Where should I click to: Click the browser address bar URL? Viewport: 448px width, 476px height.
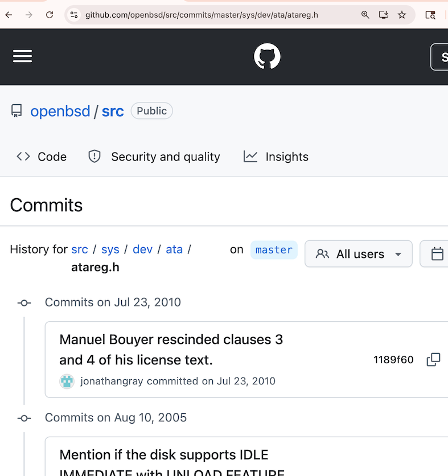coord(202,15)
